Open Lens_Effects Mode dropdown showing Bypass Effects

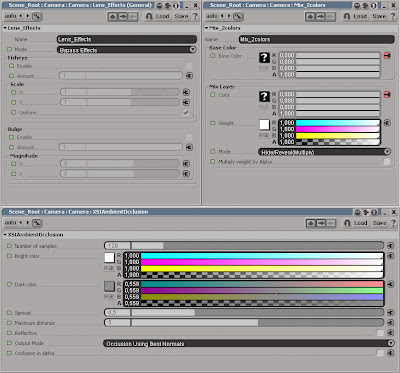pos(127,50)
